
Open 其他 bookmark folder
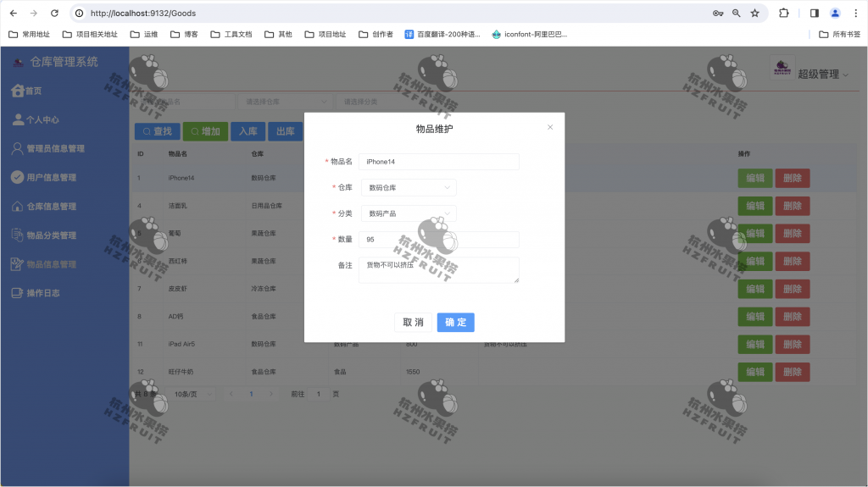coord(278,35)
